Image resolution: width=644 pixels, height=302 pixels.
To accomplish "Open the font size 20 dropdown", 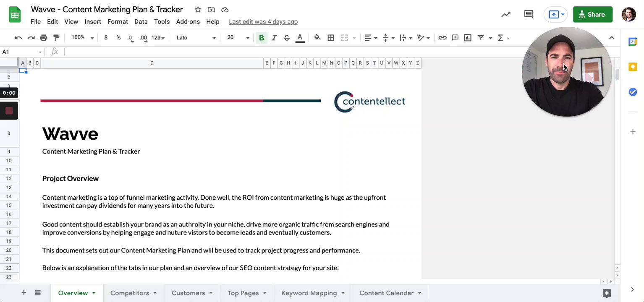I will coord(238,38).
